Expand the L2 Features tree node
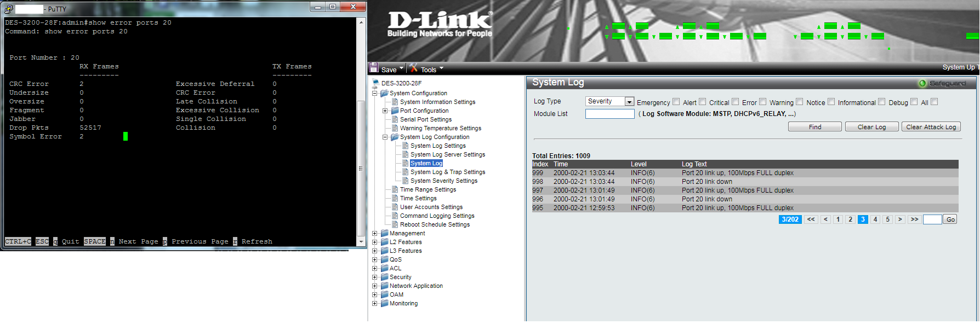 375,242
